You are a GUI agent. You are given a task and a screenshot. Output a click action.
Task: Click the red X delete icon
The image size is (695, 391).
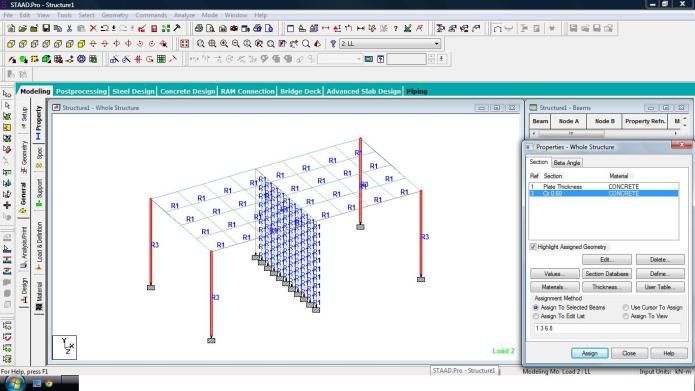point(93,28)
